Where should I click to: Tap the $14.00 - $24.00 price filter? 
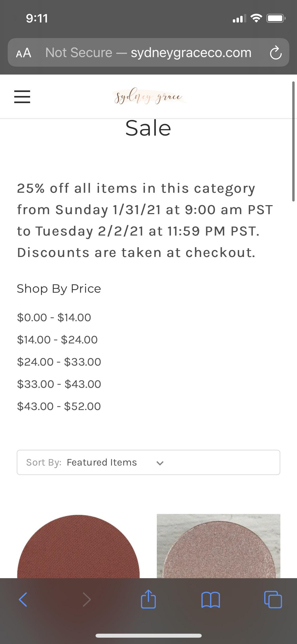(x=57, y=339)
